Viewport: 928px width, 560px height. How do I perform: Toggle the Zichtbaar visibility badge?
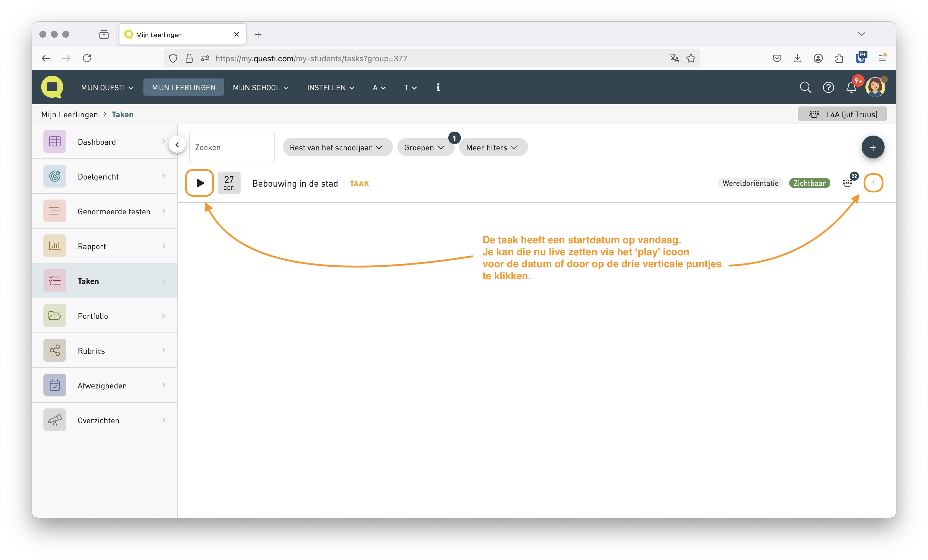click(x=809, y=183)
